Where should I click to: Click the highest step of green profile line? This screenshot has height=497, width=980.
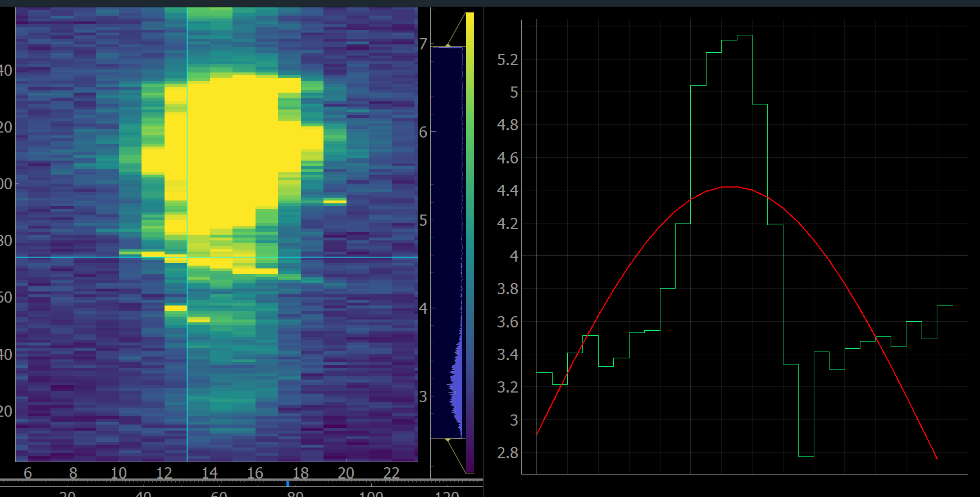click(x=744, y=35)
